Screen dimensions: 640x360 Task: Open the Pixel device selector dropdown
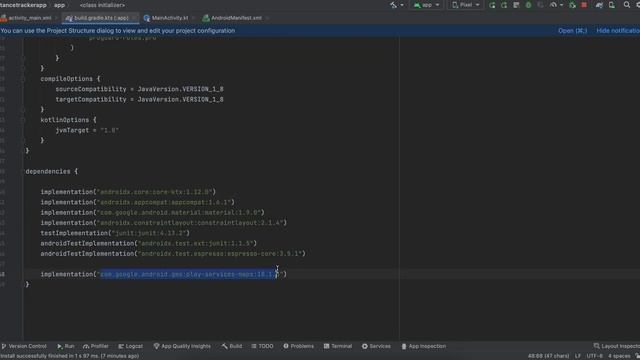[465, 5]
